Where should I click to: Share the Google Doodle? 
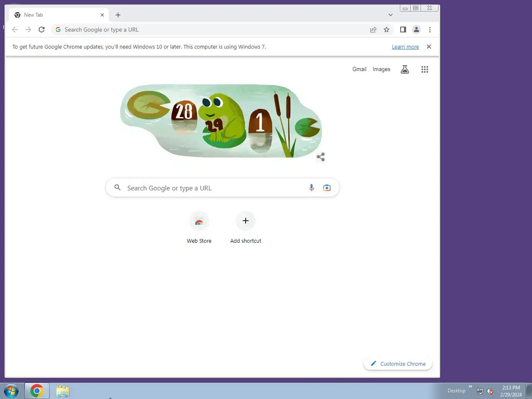tap(320, 157)
